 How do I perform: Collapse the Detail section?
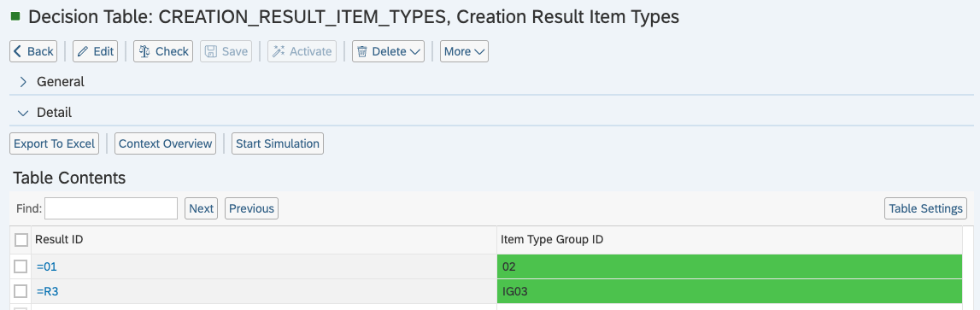coord(23,113)
